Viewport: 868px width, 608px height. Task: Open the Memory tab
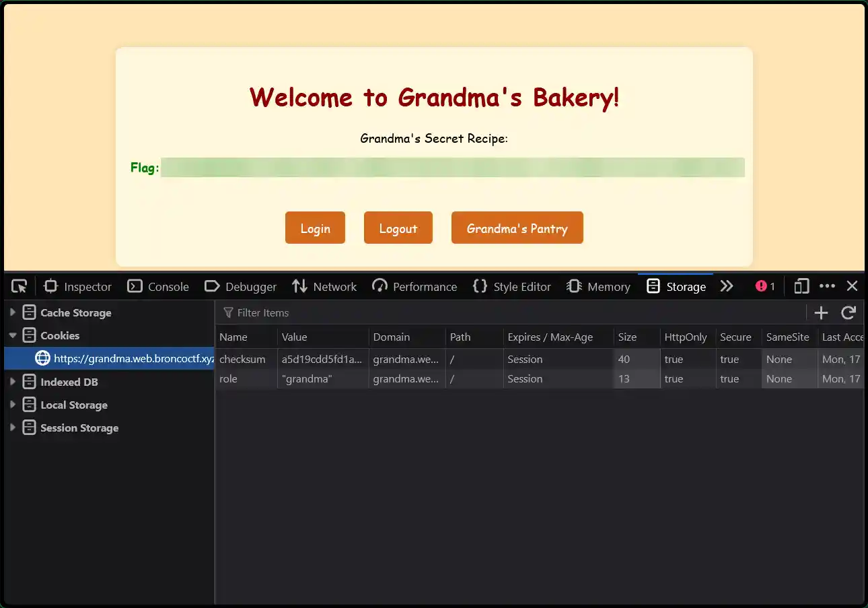coord(598,286)
